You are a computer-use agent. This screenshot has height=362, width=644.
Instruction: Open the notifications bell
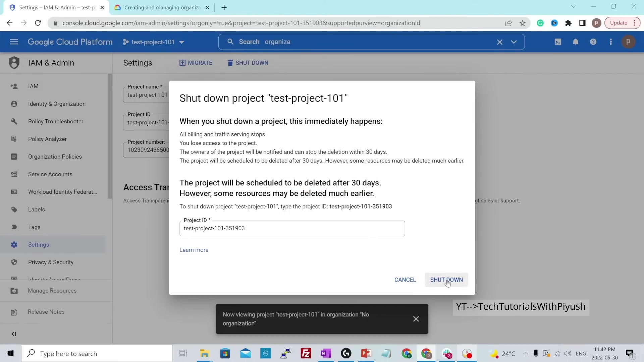pyautogui.click(x=576, y=42)
